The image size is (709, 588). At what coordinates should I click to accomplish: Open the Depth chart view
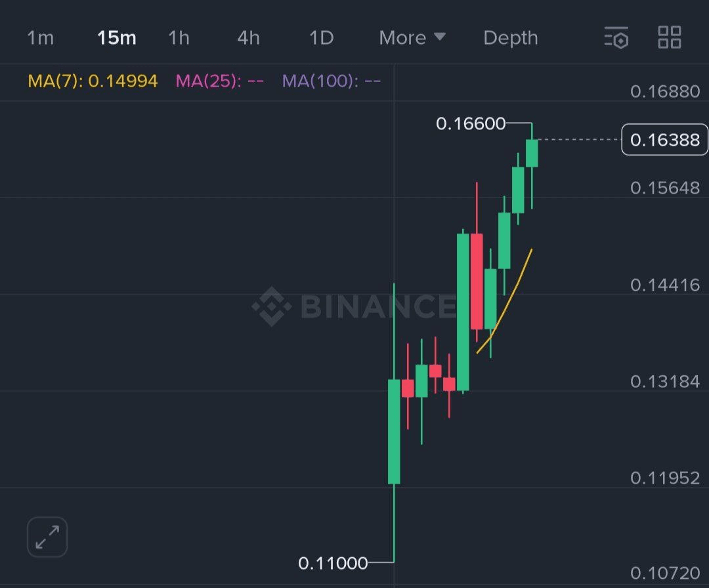point(511,38)
